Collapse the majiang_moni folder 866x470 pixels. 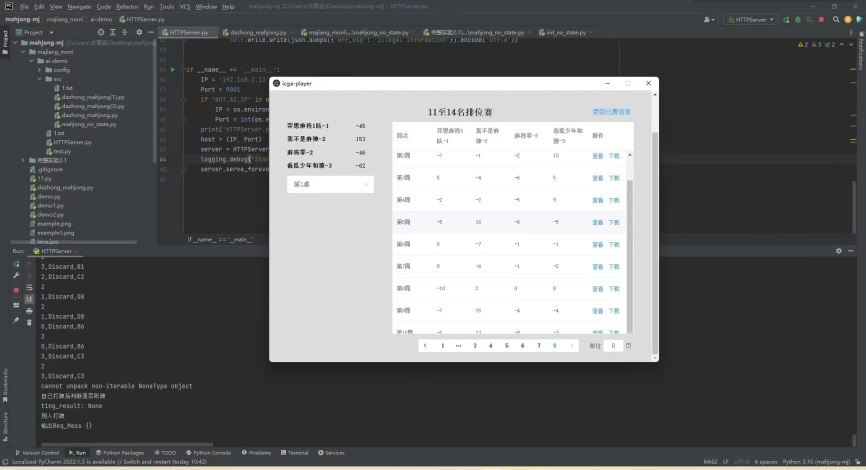tap(24, 52)
